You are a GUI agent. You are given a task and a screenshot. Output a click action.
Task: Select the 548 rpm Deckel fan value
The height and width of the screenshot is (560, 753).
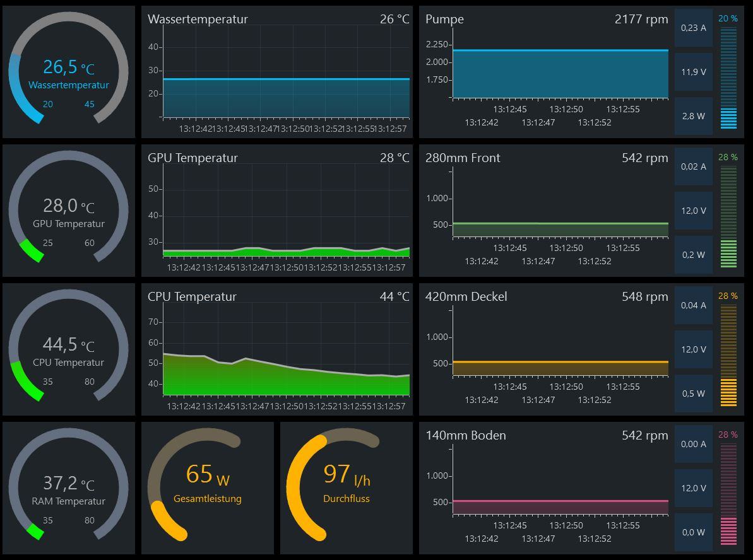tap(644, 296)
